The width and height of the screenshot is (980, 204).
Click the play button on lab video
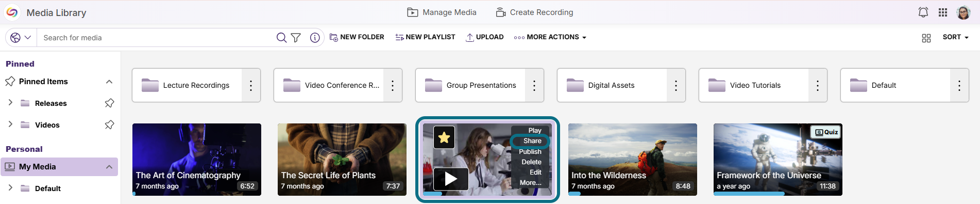[451, 179]
